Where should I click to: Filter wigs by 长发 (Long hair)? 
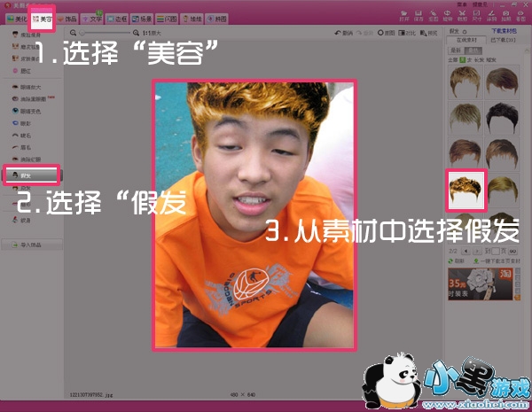468,58
